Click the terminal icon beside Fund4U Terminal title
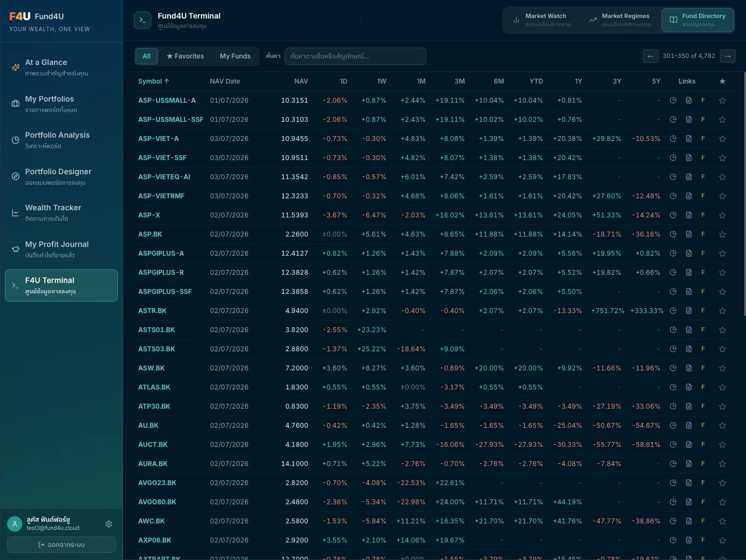This screenshot has height=560, width=746. (143, 20)
